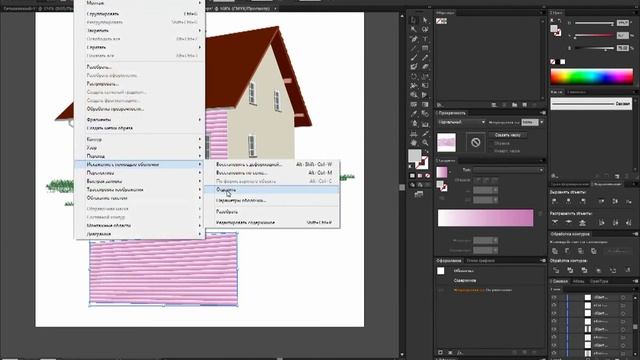Toggle eye icon of second Layers panel row

tap(554, 305)
